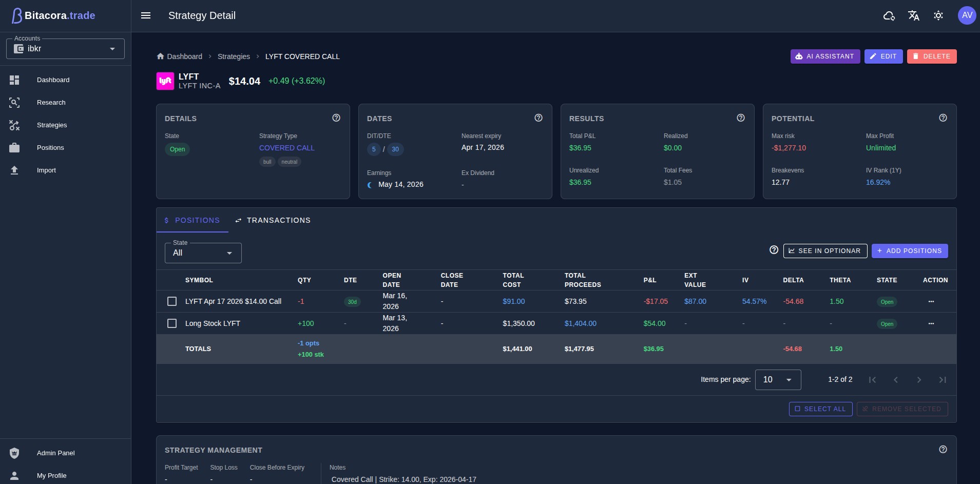This screenshot has height=484, width=980.
Task: Click the Add Positions button
Action: [909, 251]
